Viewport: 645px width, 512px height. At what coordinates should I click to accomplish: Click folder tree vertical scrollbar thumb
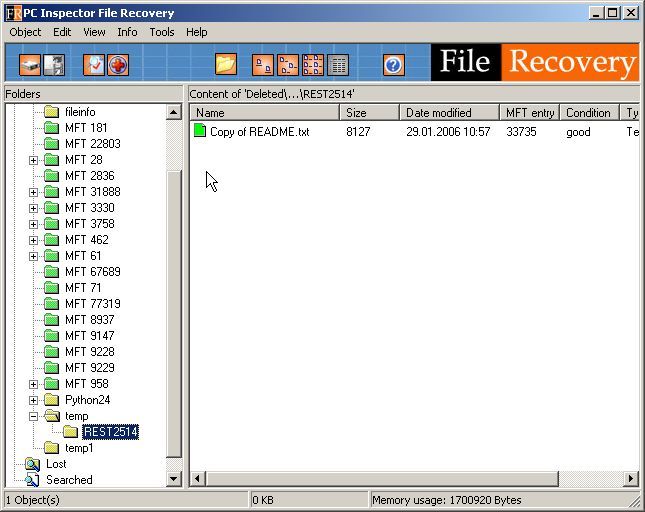174,314
